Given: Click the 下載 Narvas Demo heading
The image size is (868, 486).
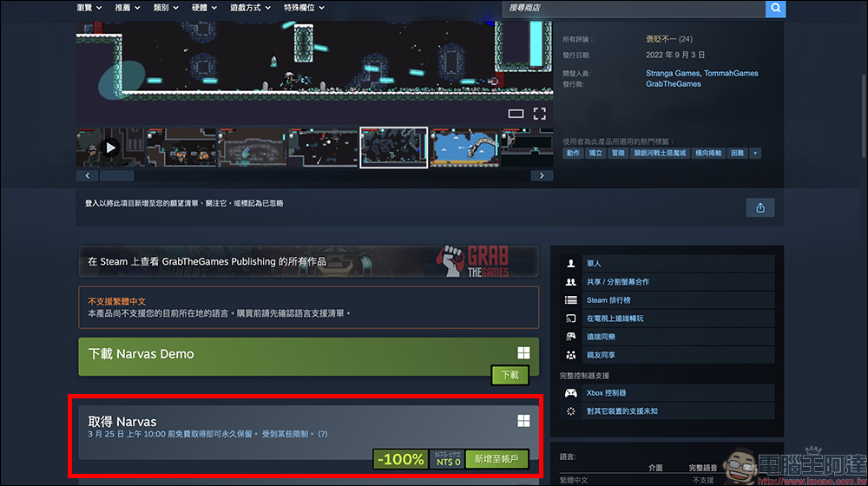Looking at the screenshot, I should coord(141,354).
